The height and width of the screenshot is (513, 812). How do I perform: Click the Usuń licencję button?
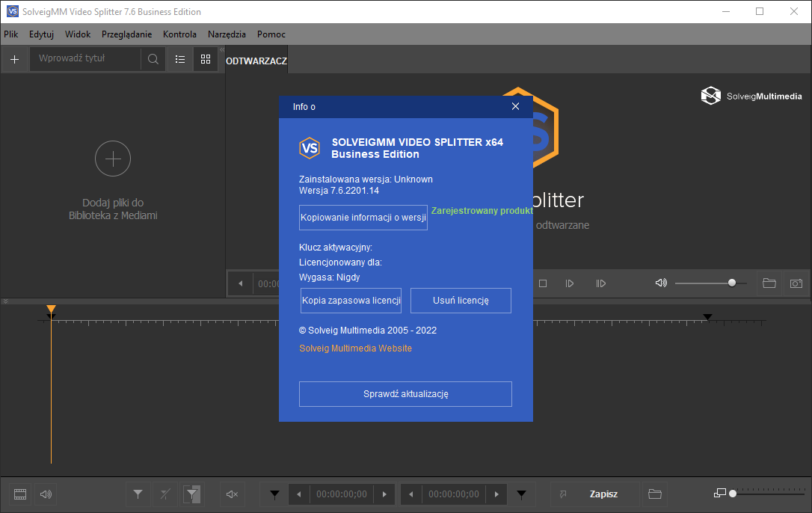461,301
